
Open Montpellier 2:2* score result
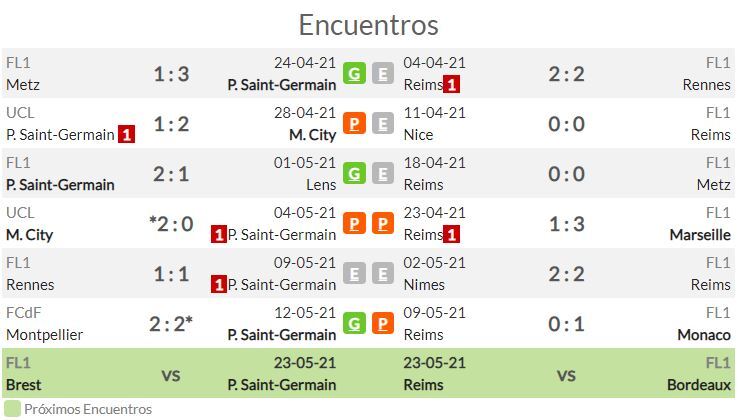(x=171, y=324)
